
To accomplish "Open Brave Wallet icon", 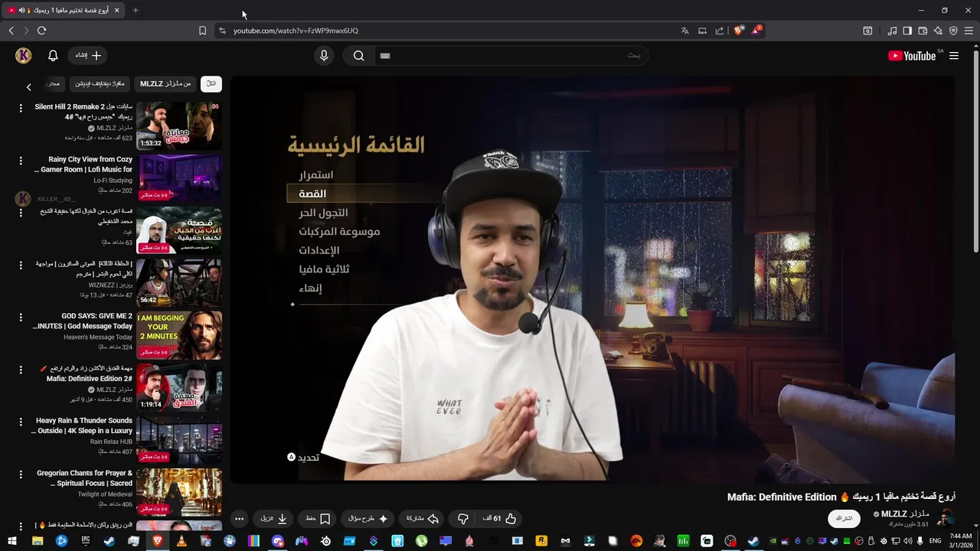I will coord(923,31).
